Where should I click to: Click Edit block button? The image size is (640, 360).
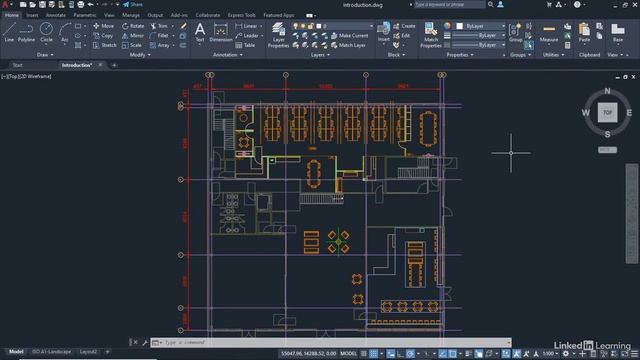click(402, 36)
